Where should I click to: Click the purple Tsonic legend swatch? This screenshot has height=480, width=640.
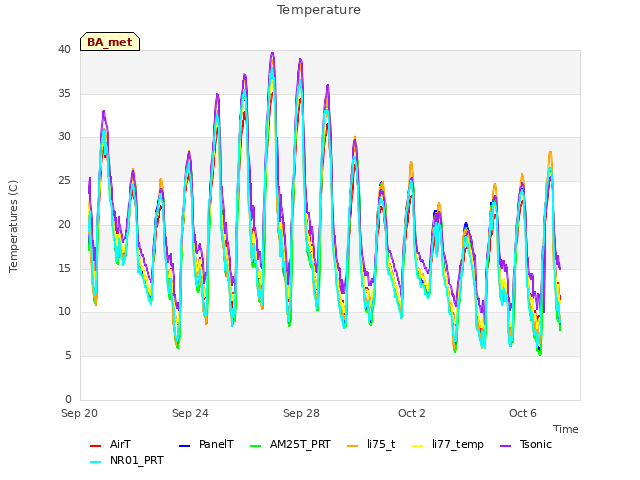tap(505, 446)
